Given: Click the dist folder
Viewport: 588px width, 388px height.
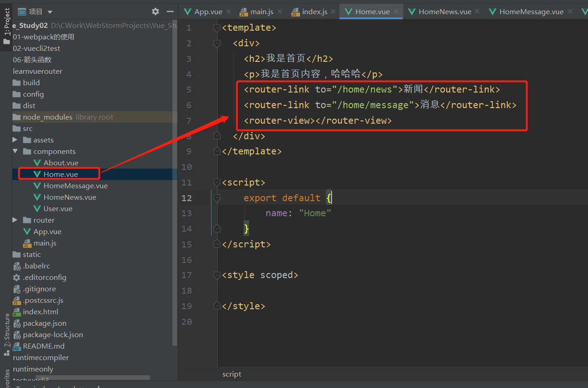Looking at the screenshot, I should click(x=29, y=105).
